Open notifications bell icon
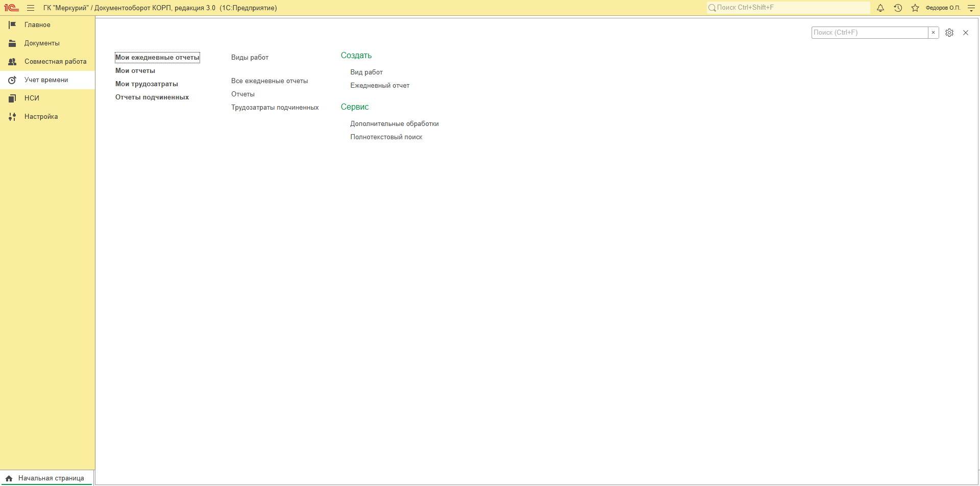This screenshot has height=486, width=980. click(880, 8)
